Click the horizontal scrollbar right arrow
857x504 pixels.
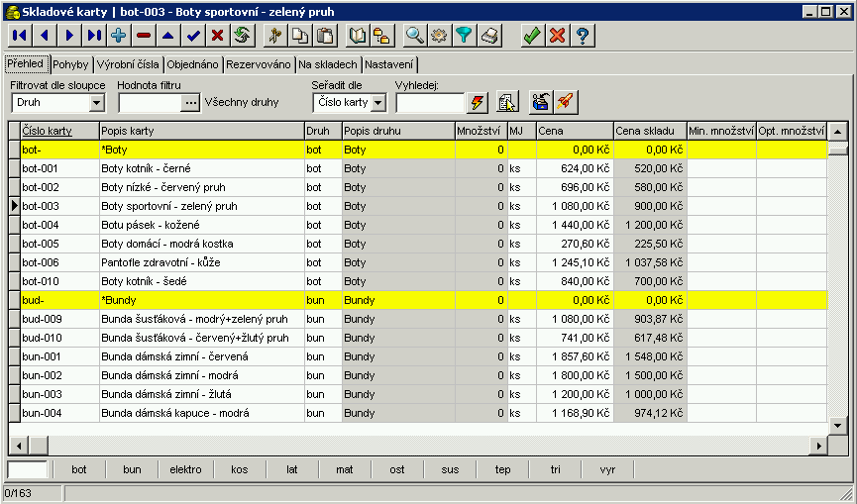819,446
